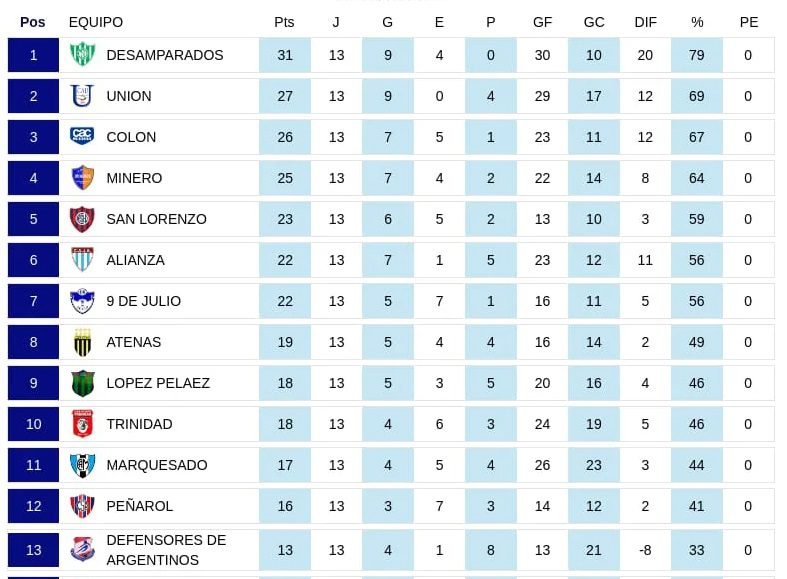This screenshot has height=579, width=787.
Task: Click the Marquesado team crest
Action: tap(82, 465)
